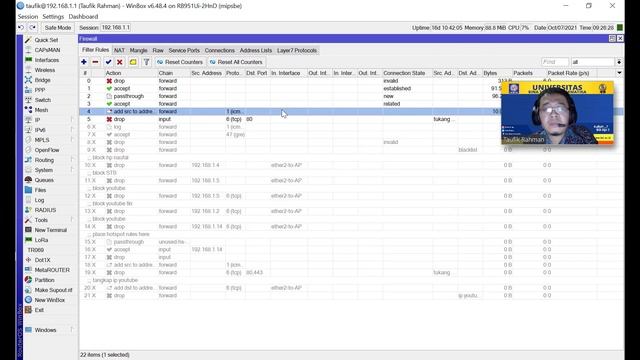The height and width of the screenshot is (360, 640).
Task: Click the Undo arrow icon
Action: (x=21, y=27)
